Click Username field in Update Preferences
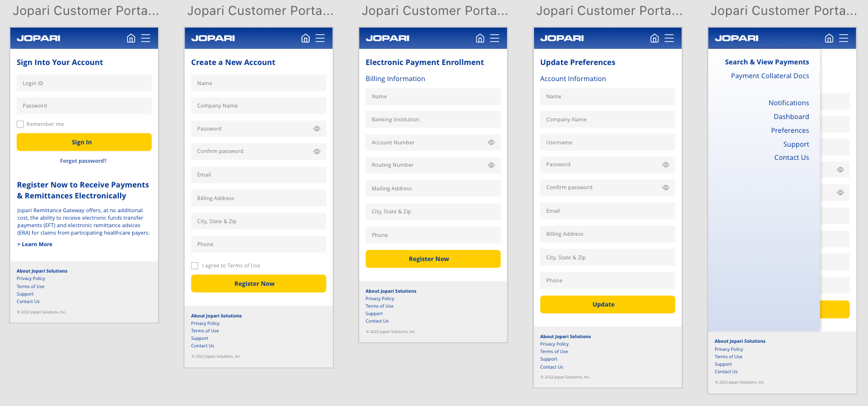Image resolution: width=868 pixels, height=406 pixels. pyautogui.click(x=608, y=142)
